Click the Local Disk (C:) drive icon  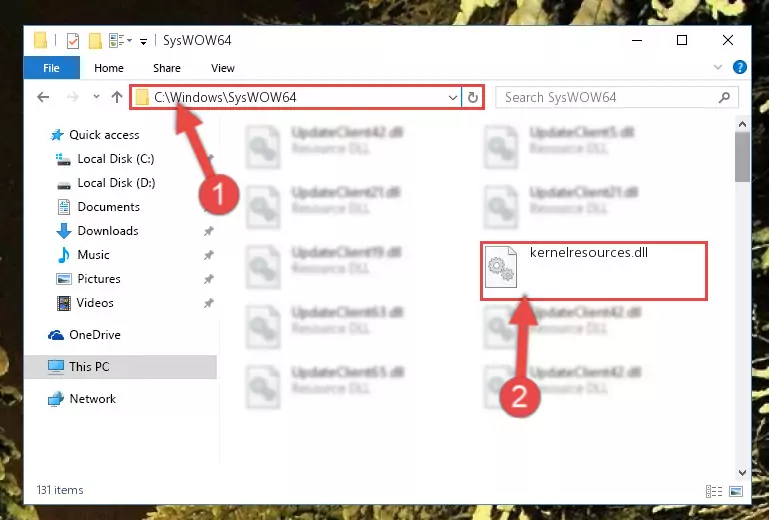(63, 159)
